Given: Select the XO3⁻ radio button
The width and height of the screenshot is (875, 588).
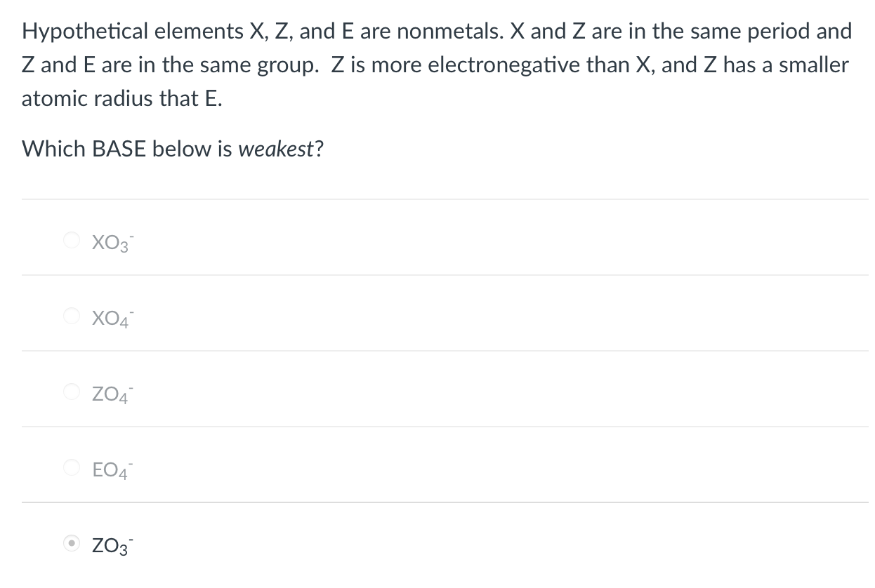Looking at the screenshot, I should click(72, 239).
